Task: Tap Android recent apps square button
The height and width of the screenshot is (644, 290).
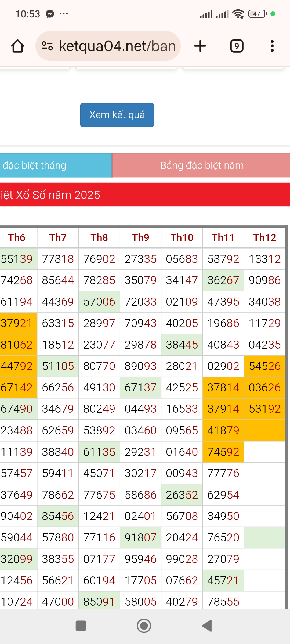Action: tap(81, 626)
